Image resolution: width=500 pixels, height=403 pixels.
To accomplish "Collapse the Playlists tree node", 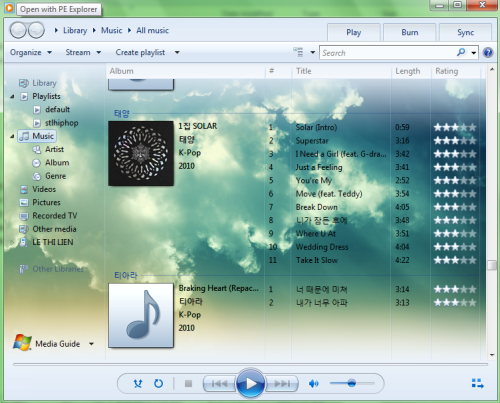I will [12, 96].
